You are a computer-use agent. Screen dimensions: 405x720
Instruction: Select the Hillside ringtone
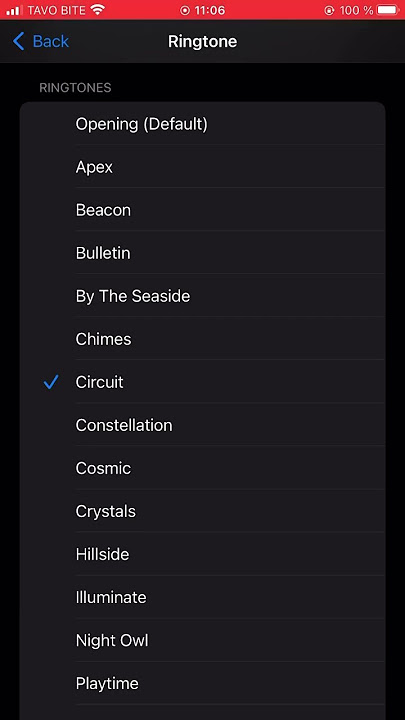pos(202,554)
